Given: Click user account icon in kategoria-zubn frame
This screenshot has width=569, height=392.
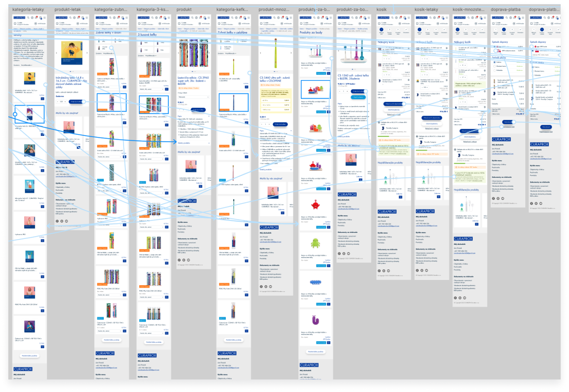Looking at the screenshot, I should (x=114, y=17).
